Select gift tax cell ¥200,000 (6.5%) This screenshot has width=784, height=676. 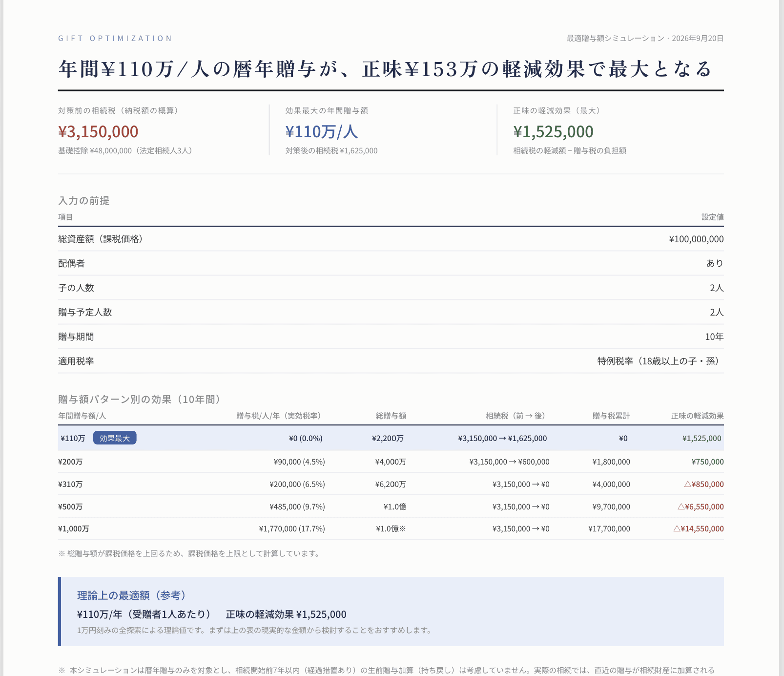click(297, 484)
